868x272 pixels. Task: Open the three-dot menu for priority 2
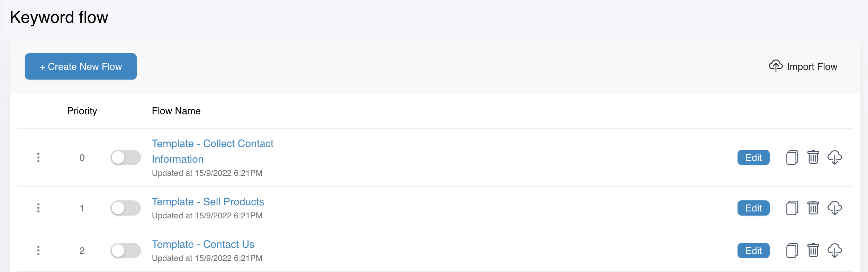(x=38, y=251)
